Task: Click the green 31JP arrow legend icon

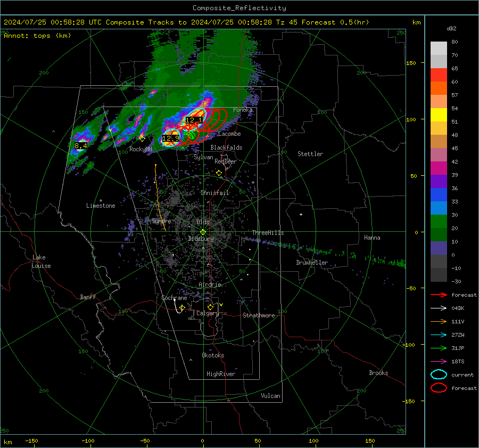Action: point(439,348)
